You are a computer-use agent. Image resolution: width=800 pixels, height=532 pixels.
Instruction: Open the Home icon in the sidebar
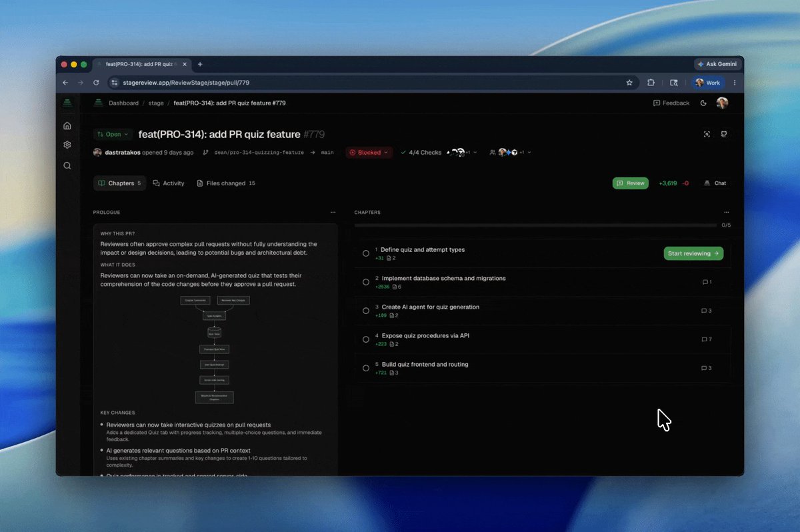[67, 125]
